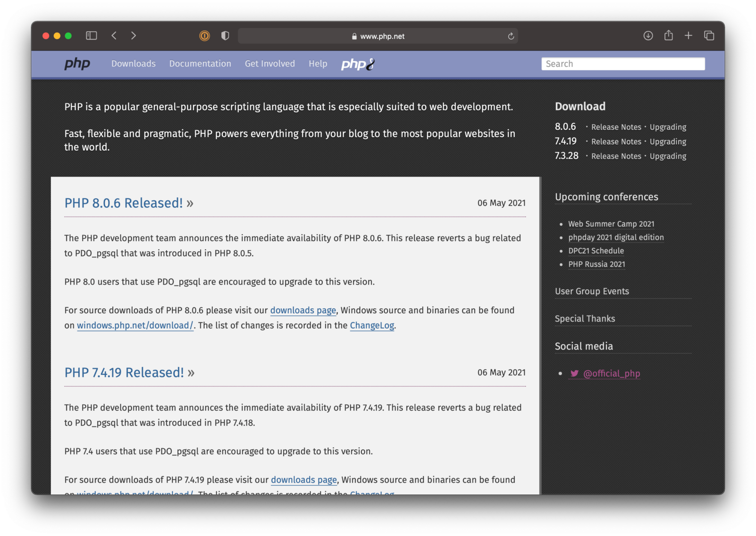Click the www.php.net address bar
The height and width of the screenshot is (536, 756).
point(378,36)
